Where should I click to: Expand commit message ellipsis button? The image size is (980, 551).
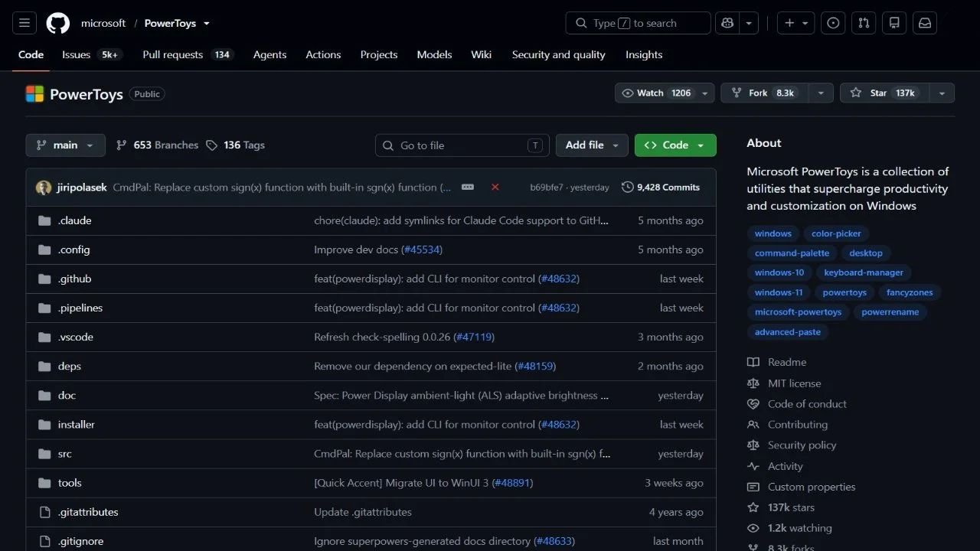point(468,187)
